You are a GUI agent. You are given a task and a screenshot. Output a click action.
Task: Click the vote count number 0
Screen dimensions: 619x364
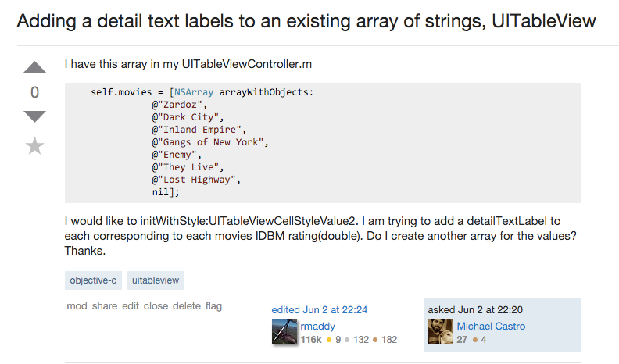pos(34,92)
